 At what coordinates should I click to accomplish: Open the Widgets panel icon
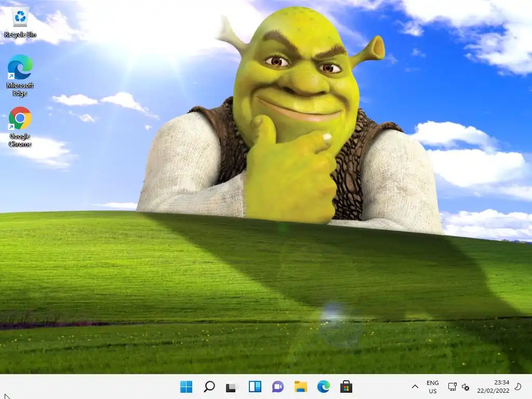255,387
